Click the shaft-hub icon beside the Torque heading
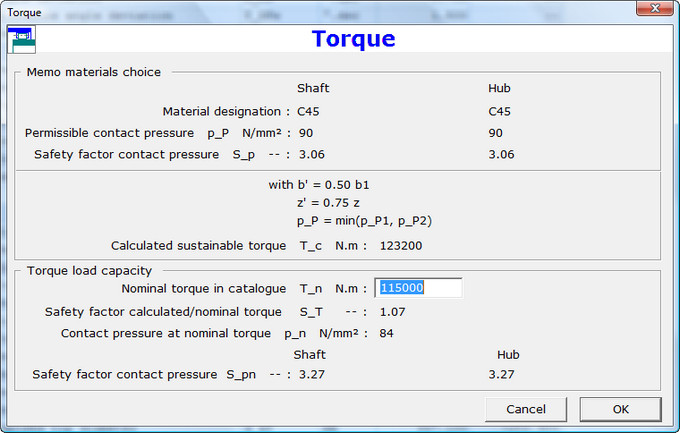Viewport: 680px width, 433px height. point(21,39)
